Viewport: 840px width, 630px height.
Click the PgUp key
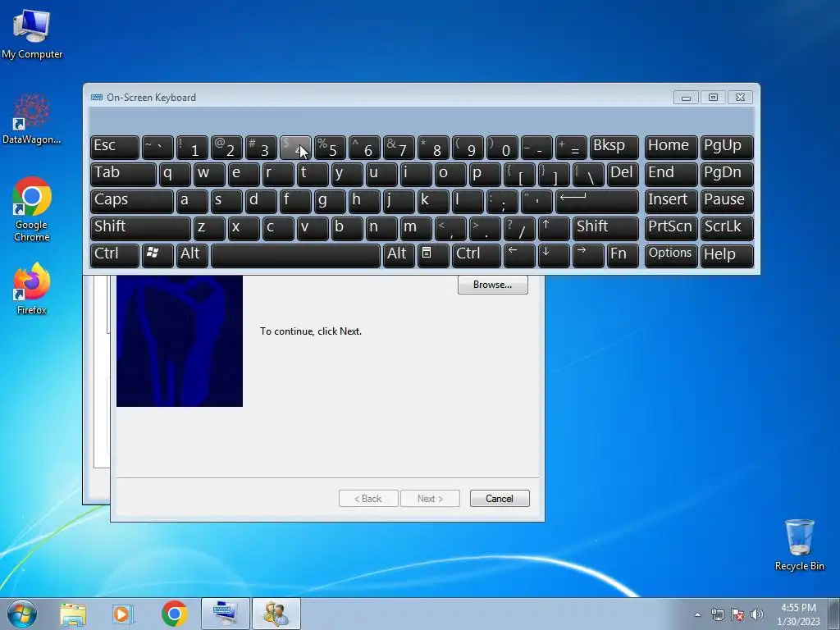click(727, 148)
